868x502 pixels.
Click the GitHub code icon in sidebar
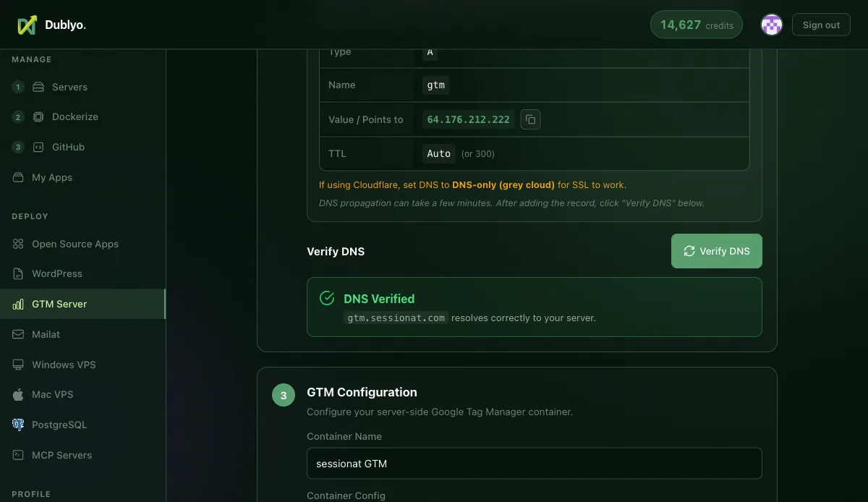click(38, 147)
